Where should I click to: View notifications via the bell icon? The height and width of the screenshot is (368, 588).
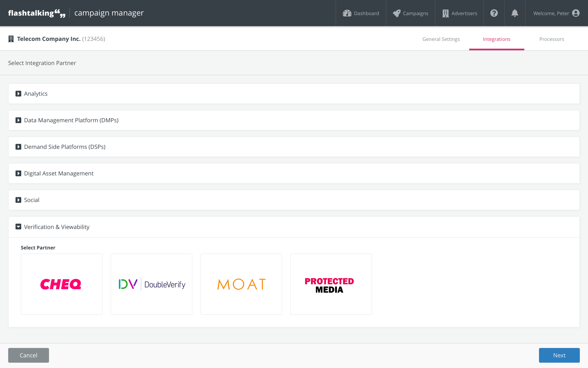click(515, 13)
